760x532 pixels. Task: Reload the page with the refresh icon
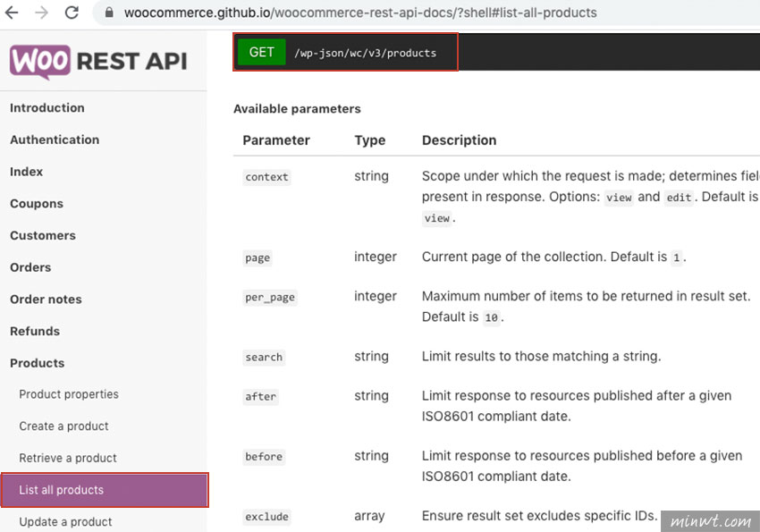tap(72, 13)
